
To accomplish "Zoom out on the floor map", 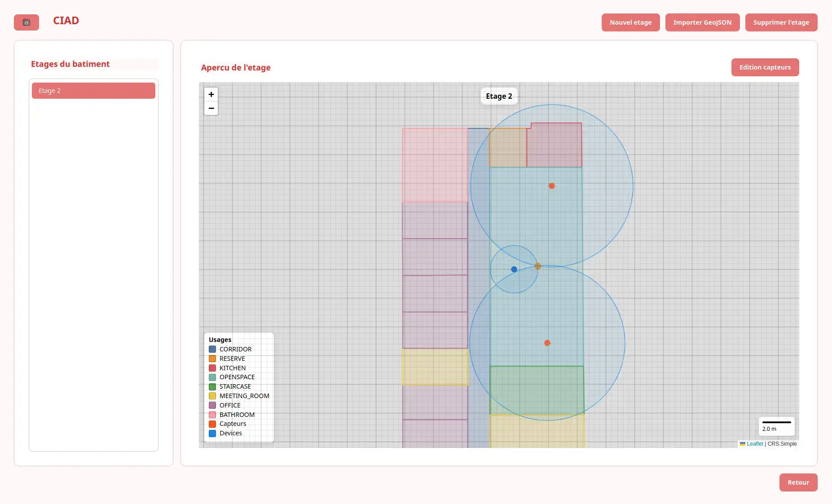I will click(x=211, y=108).
